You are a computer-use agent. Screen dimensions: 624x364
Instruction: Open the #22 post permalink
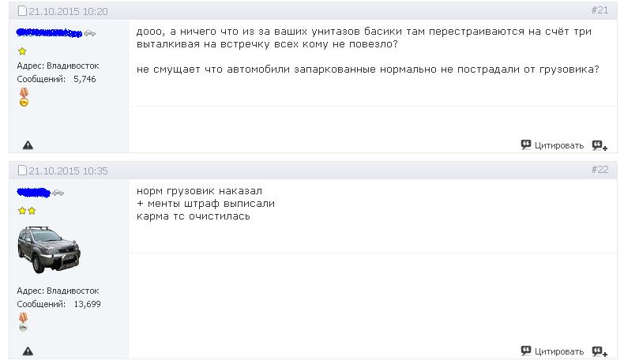pyautogui.click(x=600, y=170)
